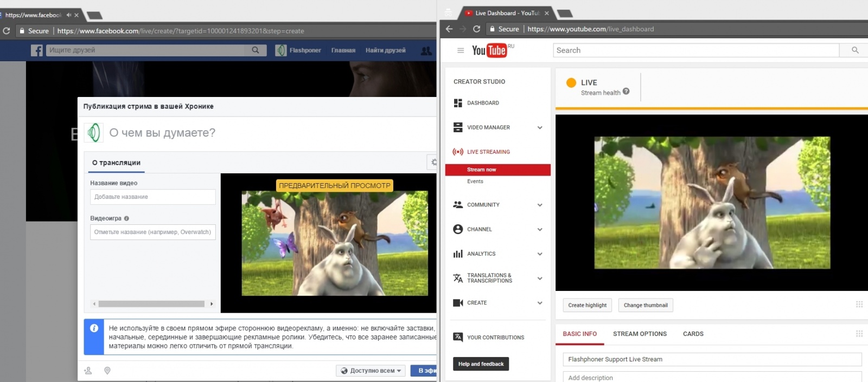Click the Help and feedback button
The height and width of the screenshot is (382, 868).
pyautogui.click(x=481, y=364)
